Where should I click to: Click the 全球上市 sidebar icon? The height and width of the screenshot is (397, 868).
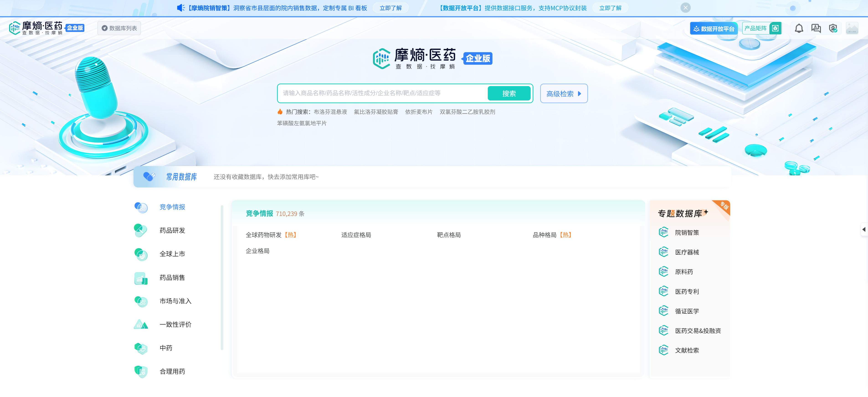(141, 254)
